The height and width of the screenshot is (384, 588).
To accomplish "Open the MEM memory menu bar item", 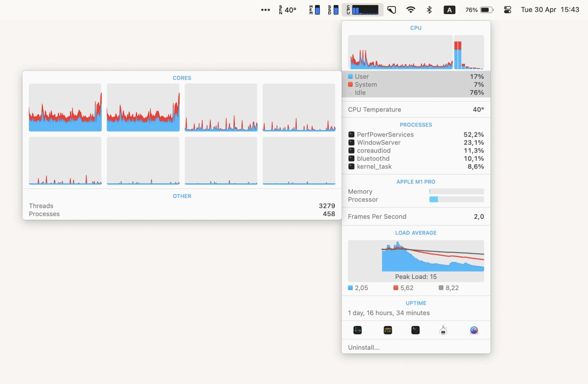I will pos(314,10).
